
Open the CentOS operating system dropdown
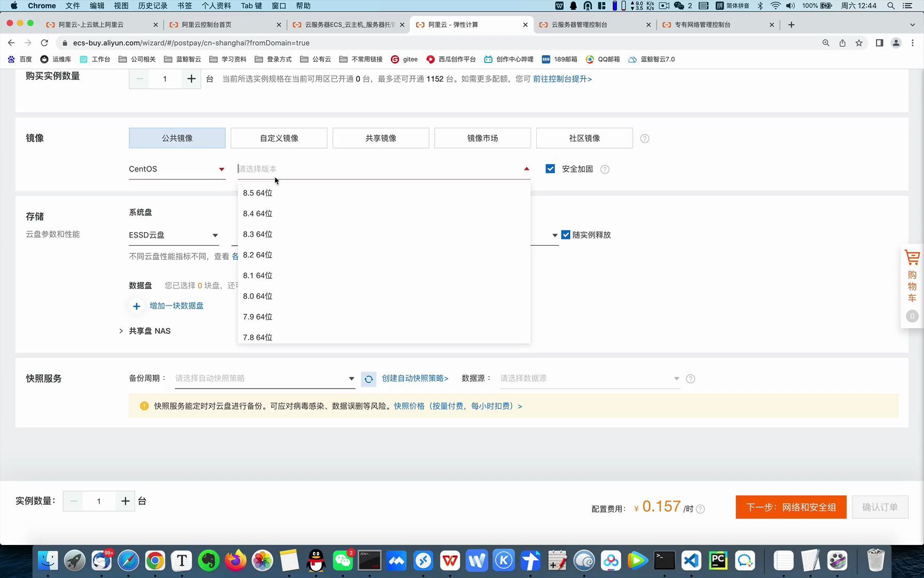click(177, 169)
